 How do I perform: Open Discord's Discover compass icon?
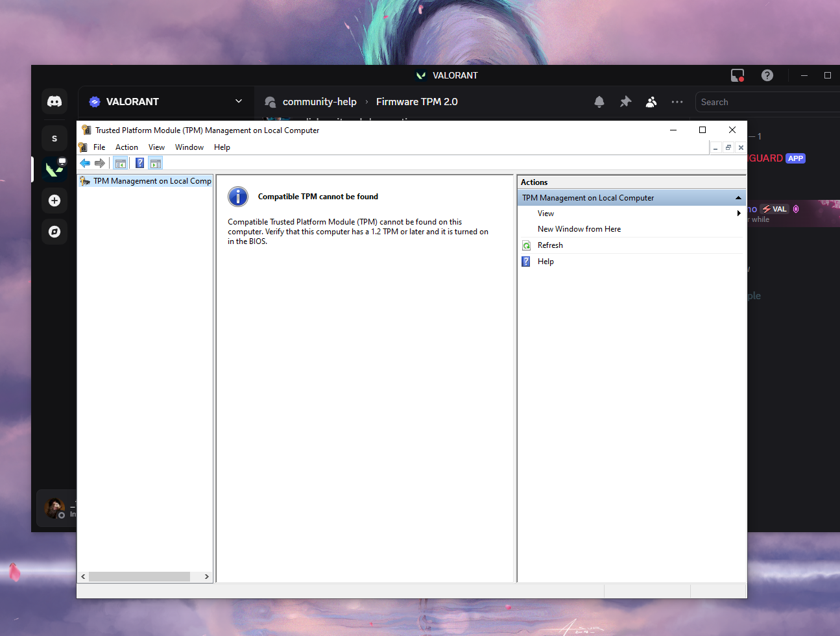(54, 232)
